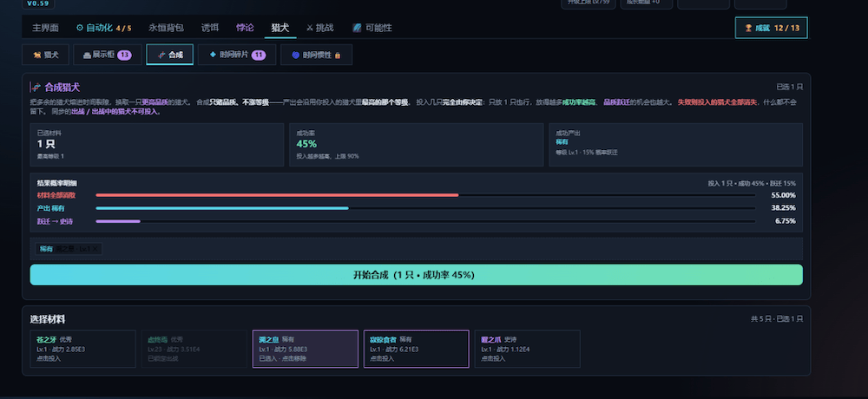The image size is (868, 399).
Task: Click the 成功产出 稀有 stat box
Action: [676, 145]
